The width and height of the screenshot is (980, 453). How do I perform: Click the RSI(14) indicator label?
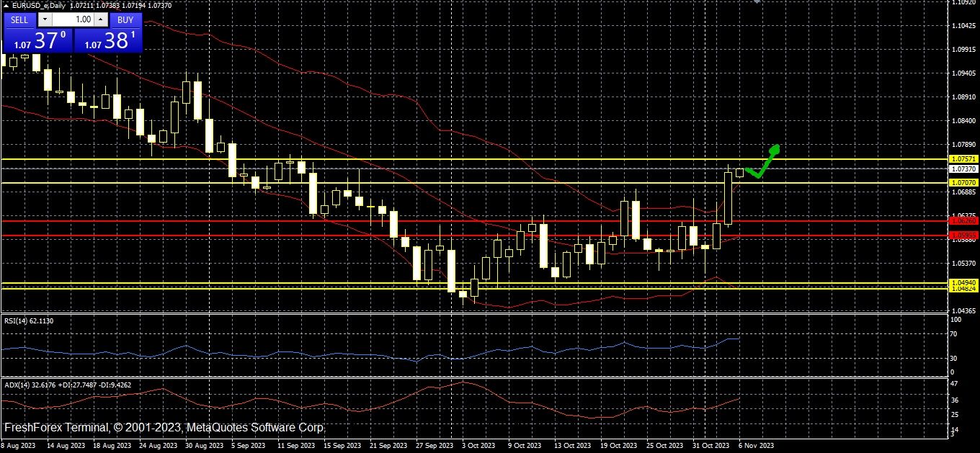pyautogui.click(x=29, y=320)
